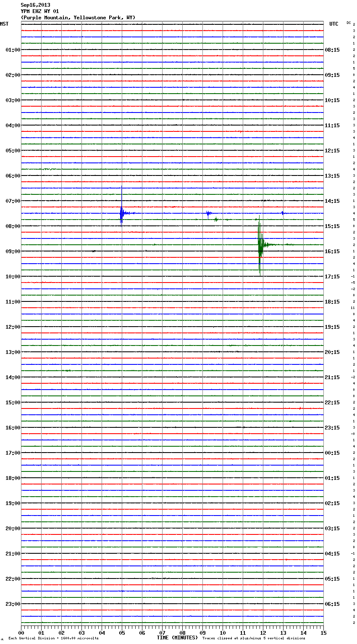Click the 02:00 MST time label

[x=13, y=75]
